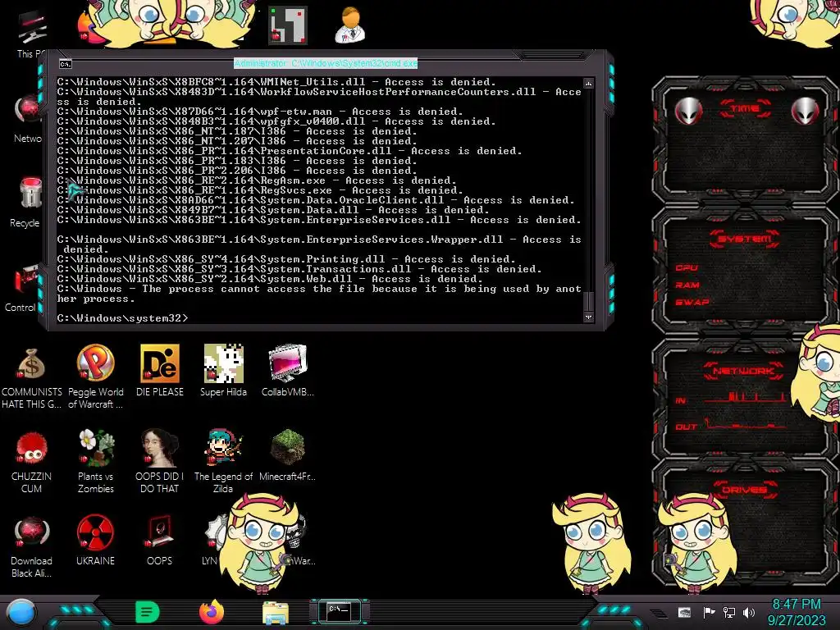
Task: Open the CollabVMB... monitor shortcut
Action: [x=288, y=371]
